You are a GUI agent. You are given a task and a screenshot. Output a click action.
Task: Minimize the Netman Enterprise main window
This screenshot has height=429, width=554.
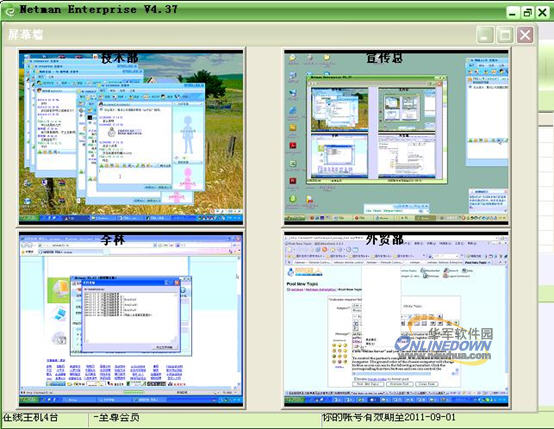(x=512, y=13)
